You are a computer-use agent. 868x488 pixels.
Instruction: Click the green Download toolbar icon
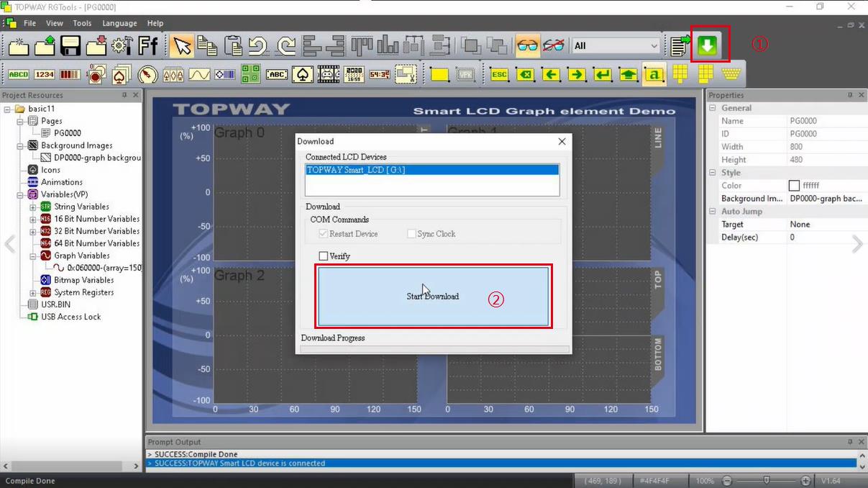[708, 46]
